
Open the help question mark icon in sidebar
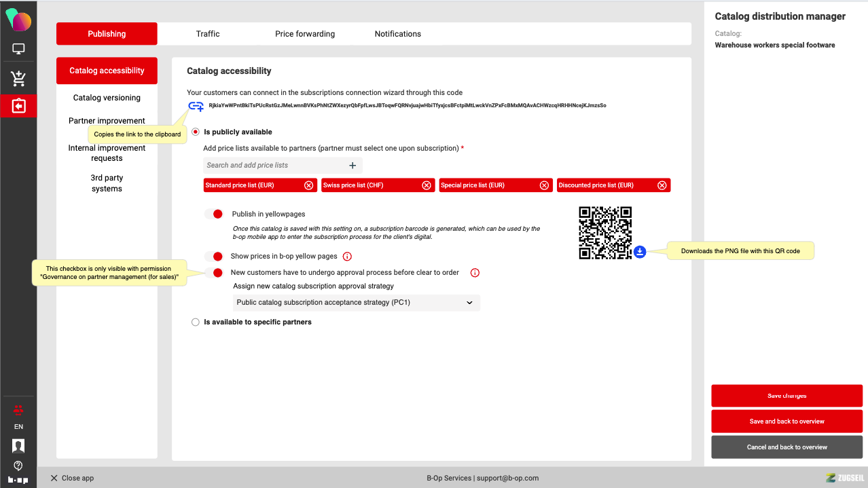(x=18, y=466)
